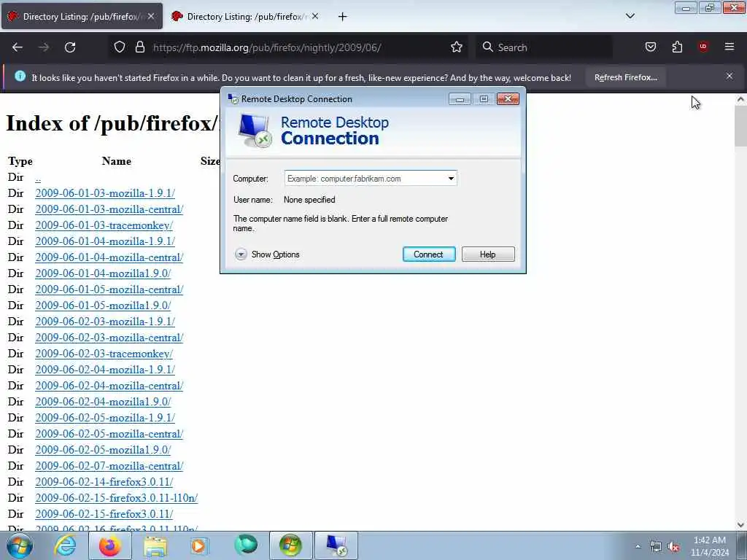The width and height of the screenshot is (747, 560).
Task: Close the second Directory Listing tab
Action: [x=315, y=16]
